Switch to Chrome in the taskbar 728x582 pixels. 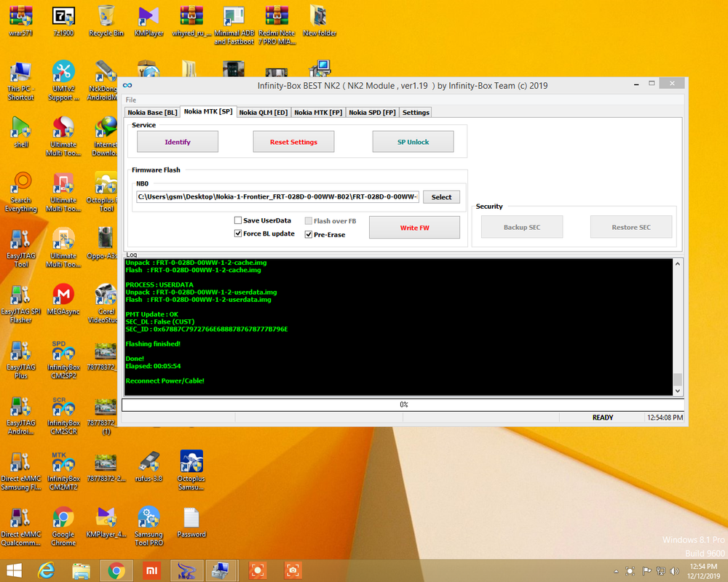tap(116, 570)
